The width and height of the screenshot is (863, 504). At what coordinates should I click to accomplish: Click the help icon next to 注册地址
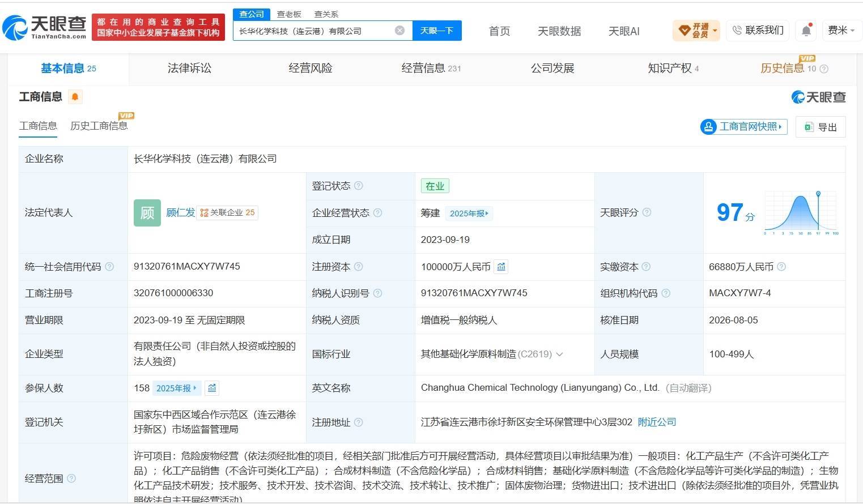(359, 422)
